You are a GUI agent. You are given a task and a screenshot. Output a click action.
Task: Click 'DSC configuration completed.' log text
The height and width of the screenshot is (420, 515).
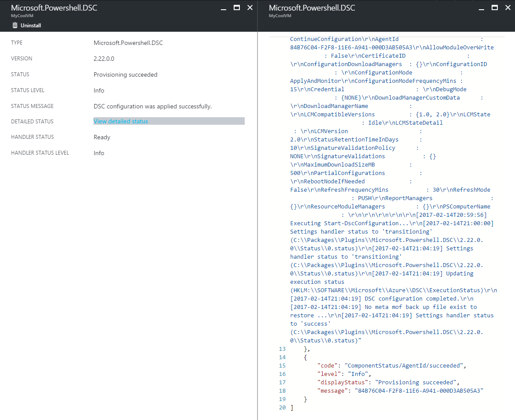(411, 299)
